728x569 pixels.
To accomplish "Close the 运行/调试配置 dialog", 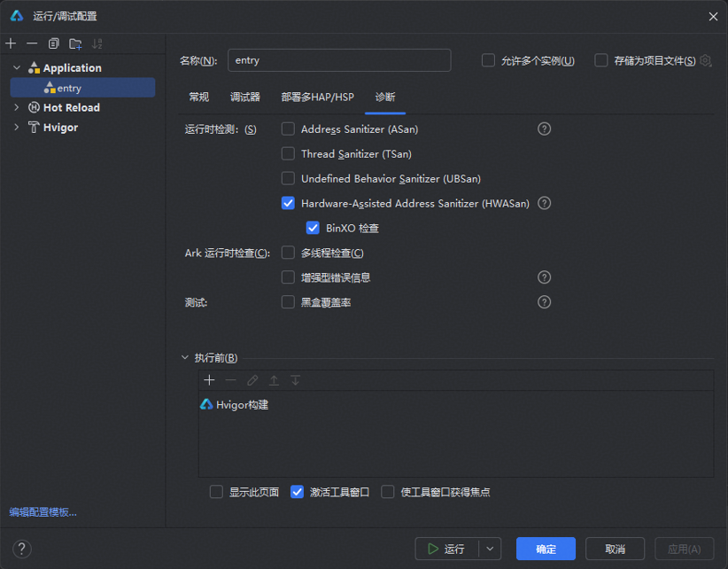I will (x=713, y=16).
